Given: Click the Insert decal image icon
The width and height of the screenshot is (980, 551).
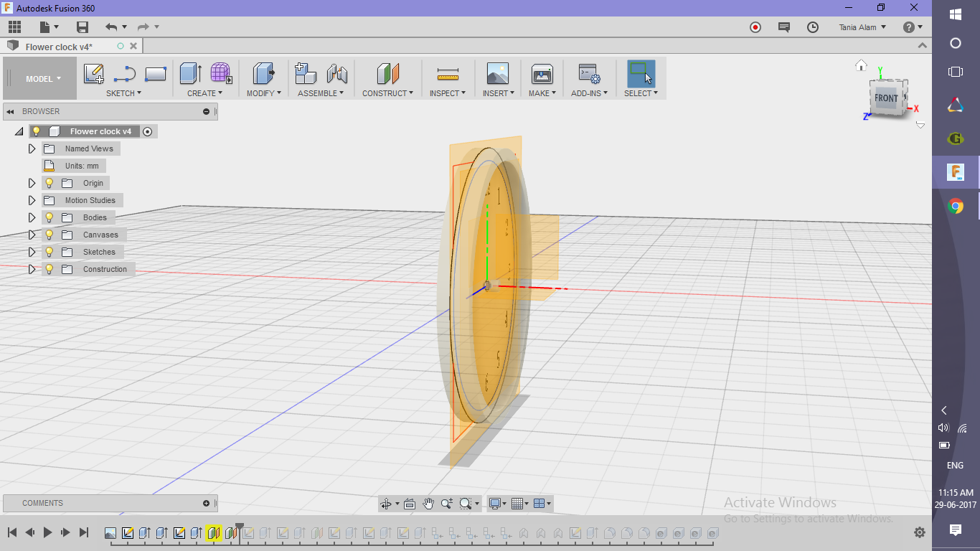Looking at the screenshot, I should pyautogui.click(x=497, y=74).
